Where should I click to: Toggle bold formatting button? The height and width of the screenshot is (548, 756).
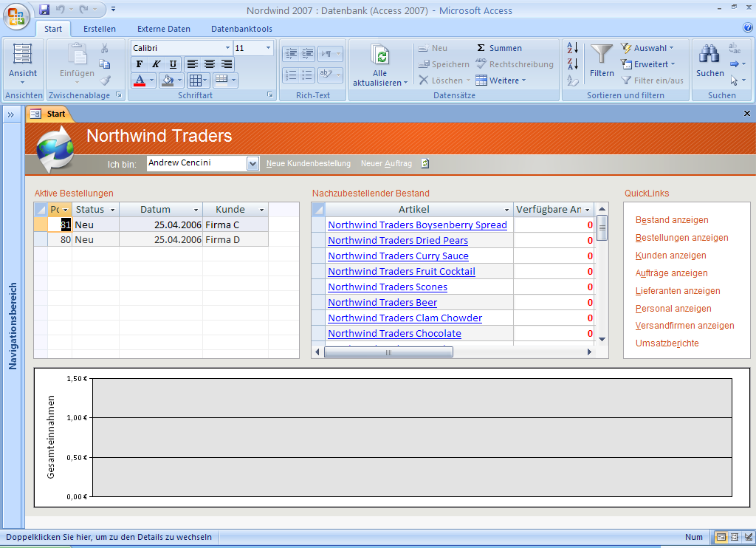click(140, 64)
